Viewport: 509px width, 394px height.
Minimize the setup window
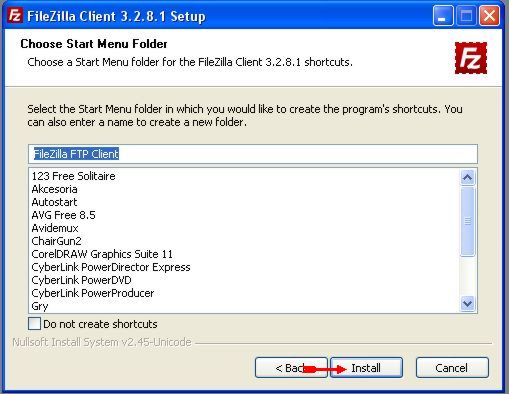click(x=443, y=16)
